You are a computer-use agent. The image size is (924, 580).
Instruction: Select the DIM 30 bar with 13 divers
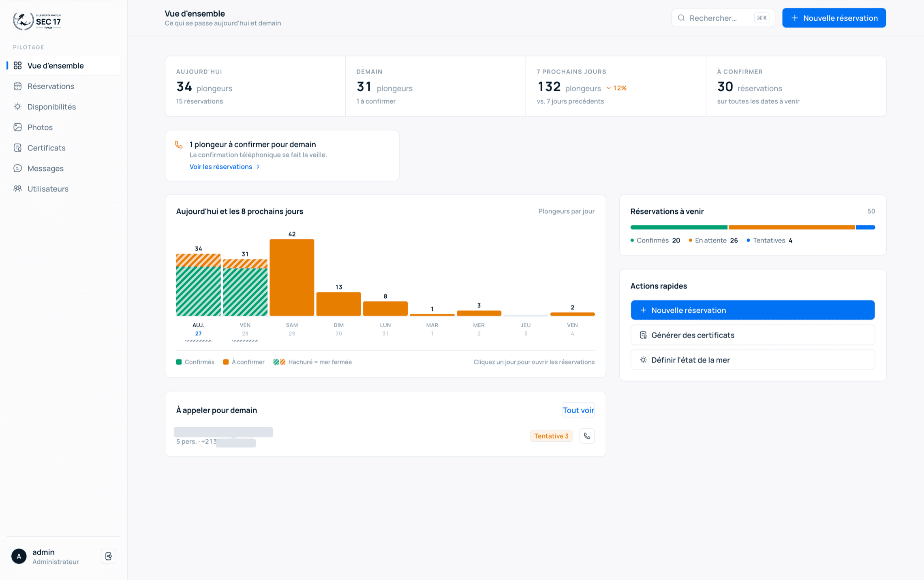[338, 304]
